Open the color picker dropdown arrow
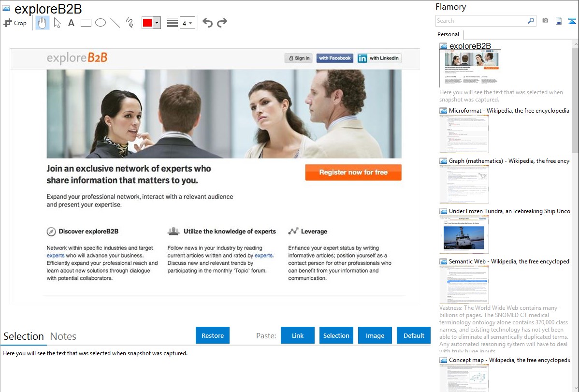This screenshot has height=392, width=579. pyautogui.click(x=157, y=23)
